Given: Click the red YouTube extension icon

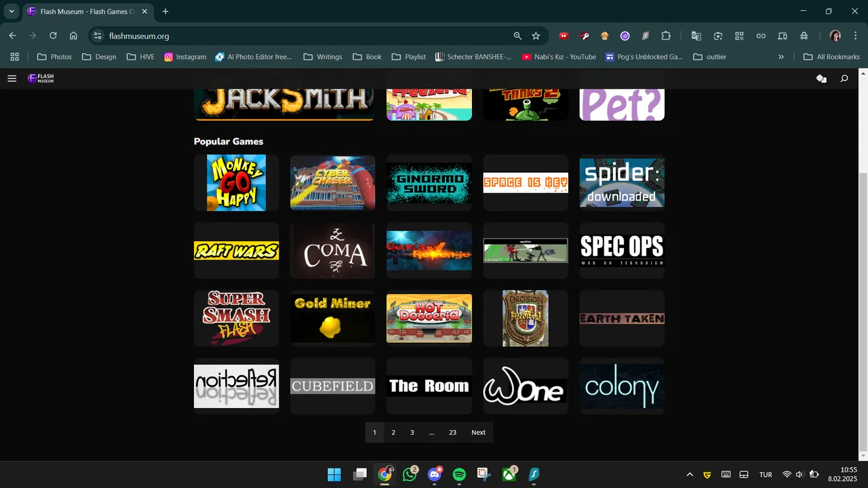Looking at the screenshot, I should coord(564,36).
